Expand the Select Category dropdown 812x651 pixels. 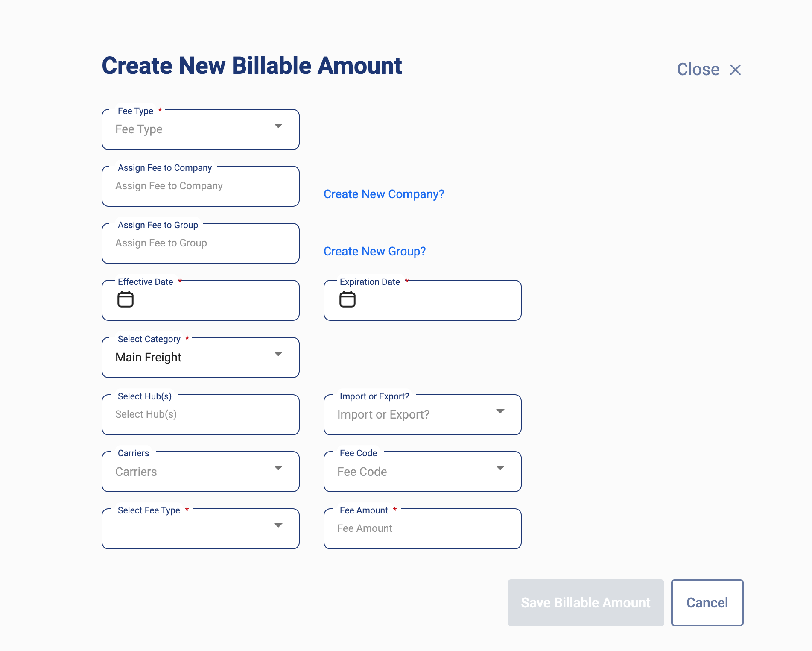[x=278, y=354]
